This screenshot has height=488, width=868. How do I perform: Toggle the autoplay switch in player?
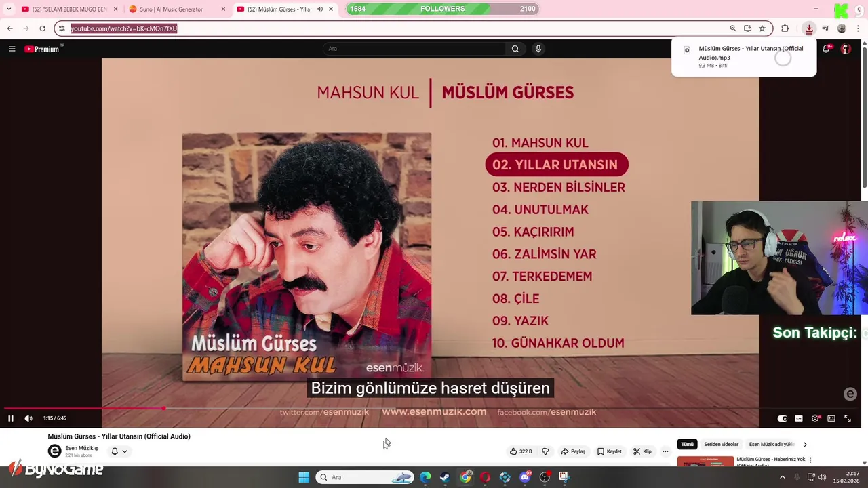(x=782, y=418)
